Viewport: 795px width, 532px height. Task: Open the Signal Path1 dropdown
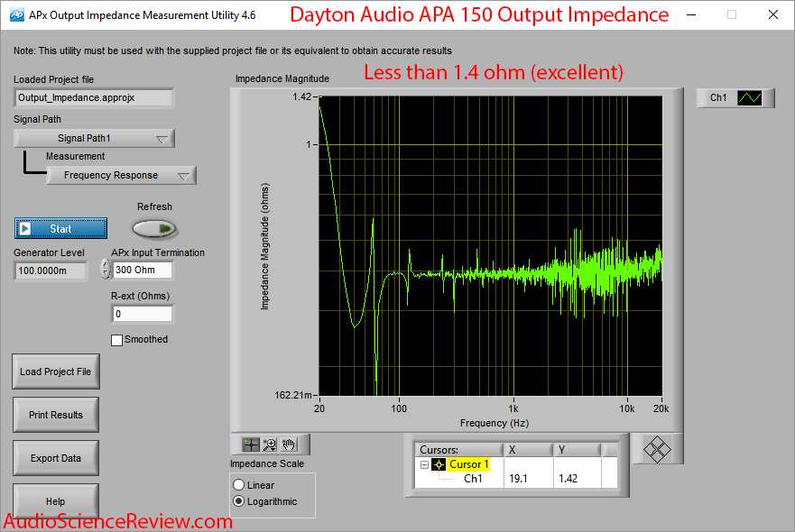[95, 138]
